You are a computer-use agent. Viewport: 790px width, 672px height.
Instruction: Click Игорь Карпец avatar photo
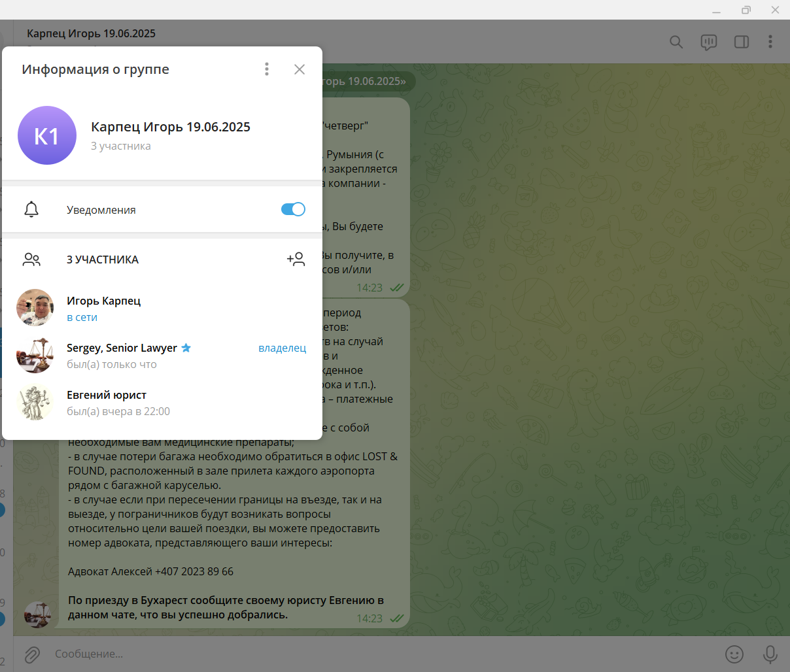[35, 308]
